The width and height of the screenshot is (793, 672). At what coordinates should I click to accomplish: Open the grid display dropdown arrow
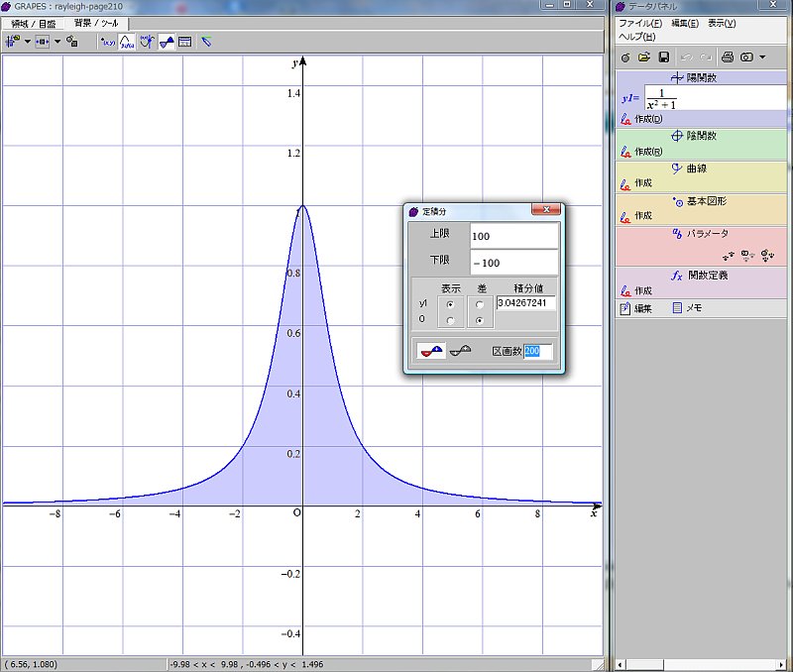pyautogui.click(x=57, y=42)
